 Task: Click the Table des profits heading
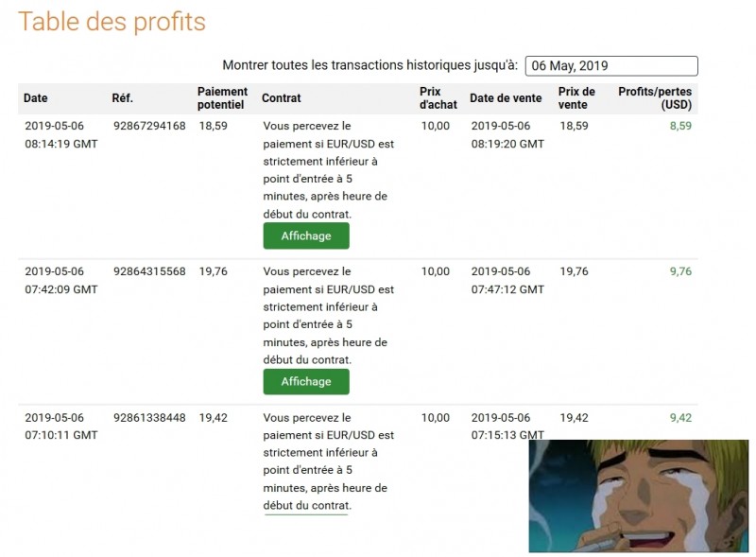[112, 22]
